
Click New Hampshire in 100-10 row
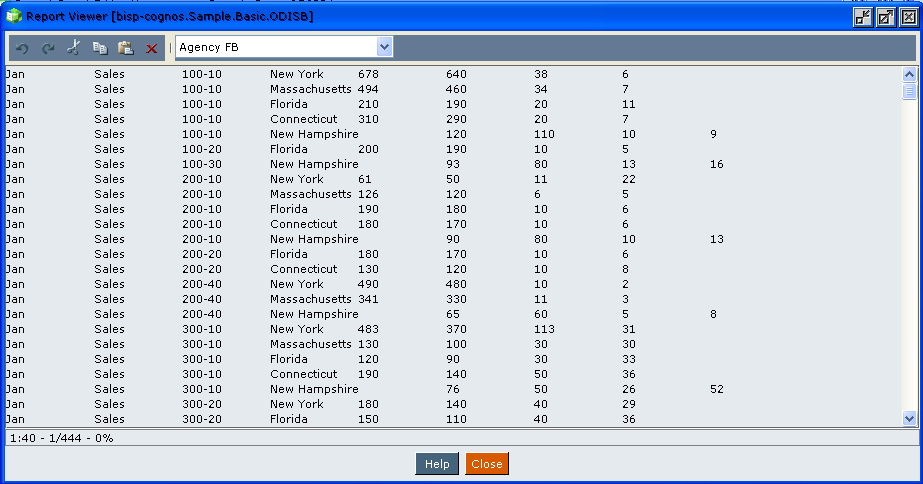coord(314,134)
